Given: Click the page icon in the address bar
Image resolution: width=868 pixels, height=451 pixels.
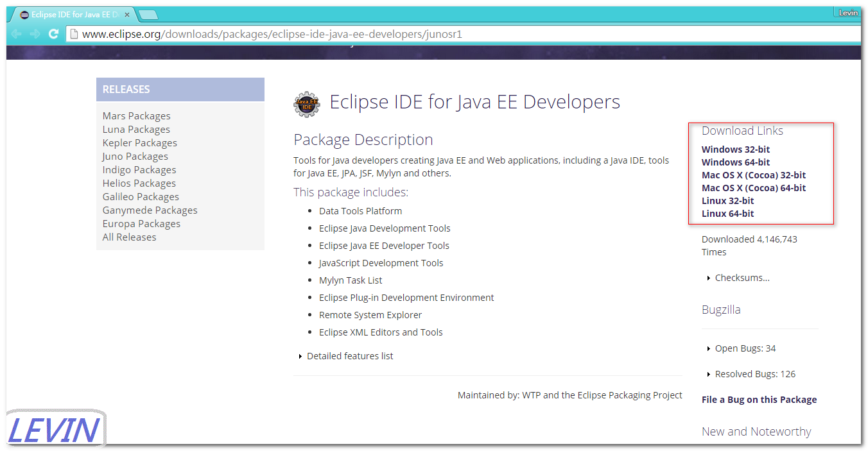Looking at the screenshot, I should (74, 34).
